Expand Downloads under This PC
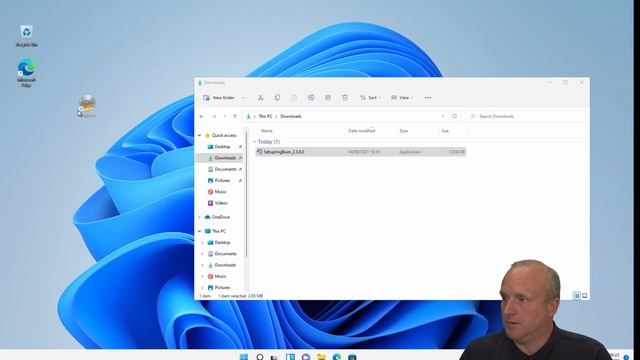The height and width of the screenshot is (360, 640). 202,265
